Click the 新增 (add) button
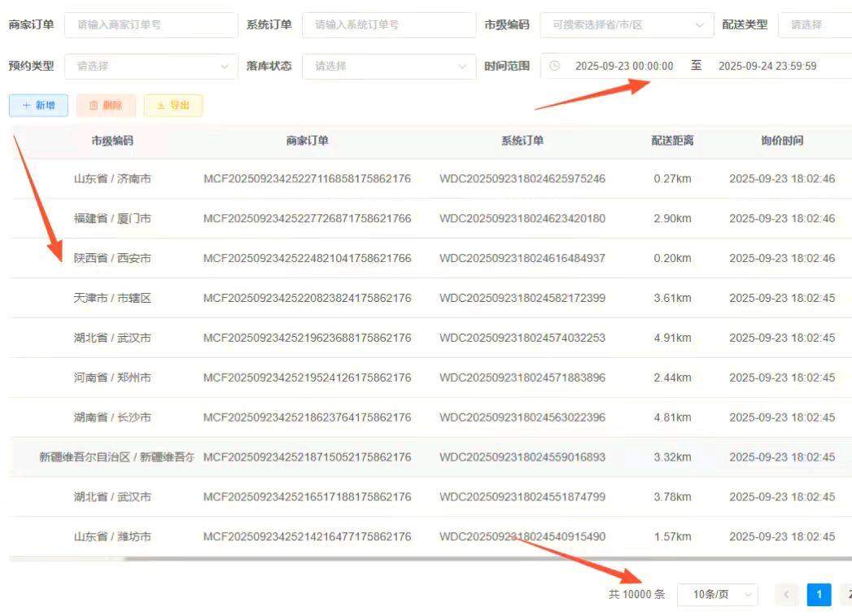Viewport: 852px width, 616px height. (38, 105)
